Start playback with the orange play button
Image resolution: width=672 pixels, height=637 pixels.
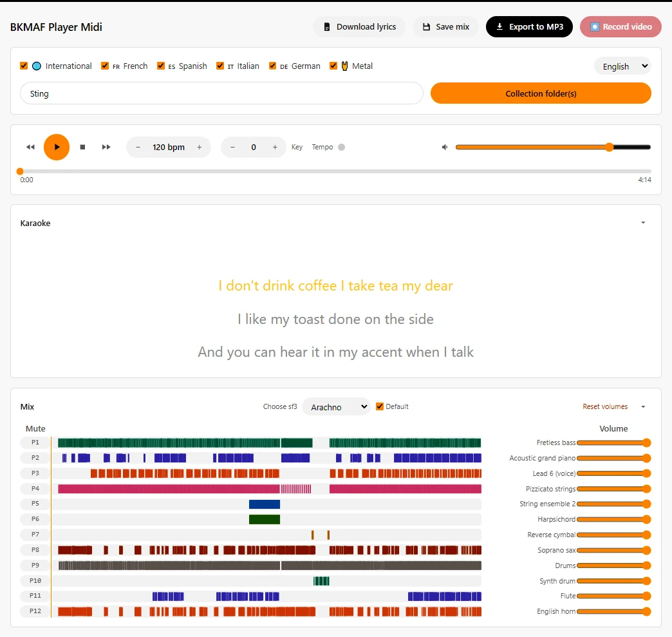[57, 147]
